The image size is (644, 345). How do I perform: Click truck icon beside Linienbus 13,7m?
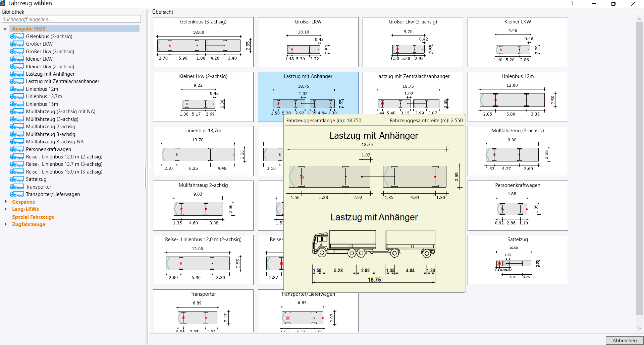click(x=17, y=96)
